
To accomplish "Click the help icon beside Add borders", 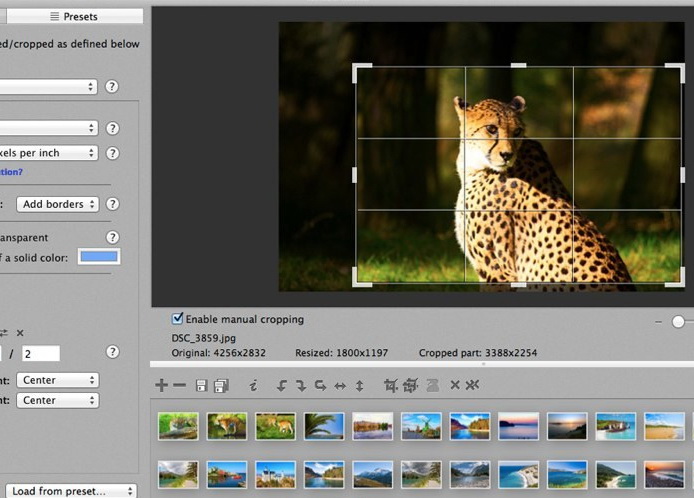I will [x=112, y=204].
